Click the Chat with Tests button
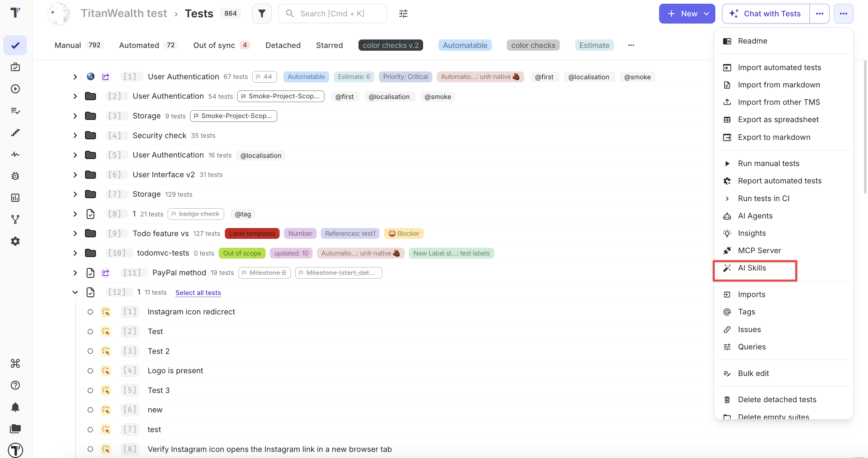The height and width of the screenshot is (458, 868). [766, 14]
